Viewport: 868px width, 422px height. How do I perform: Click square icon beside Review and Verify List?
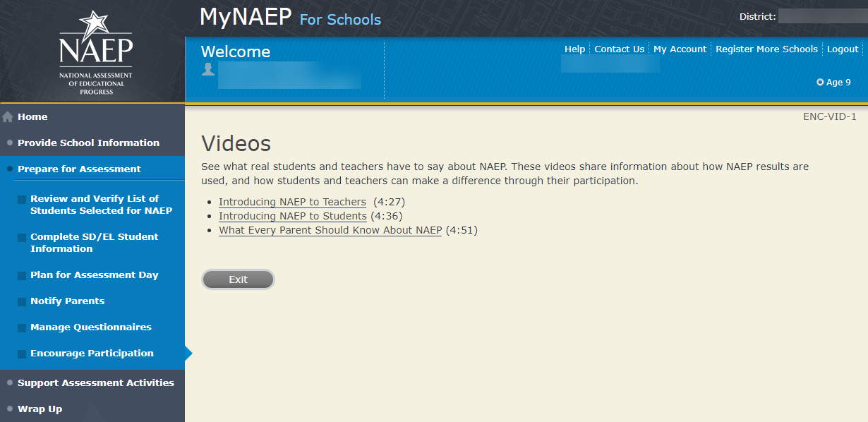(22, 200)
